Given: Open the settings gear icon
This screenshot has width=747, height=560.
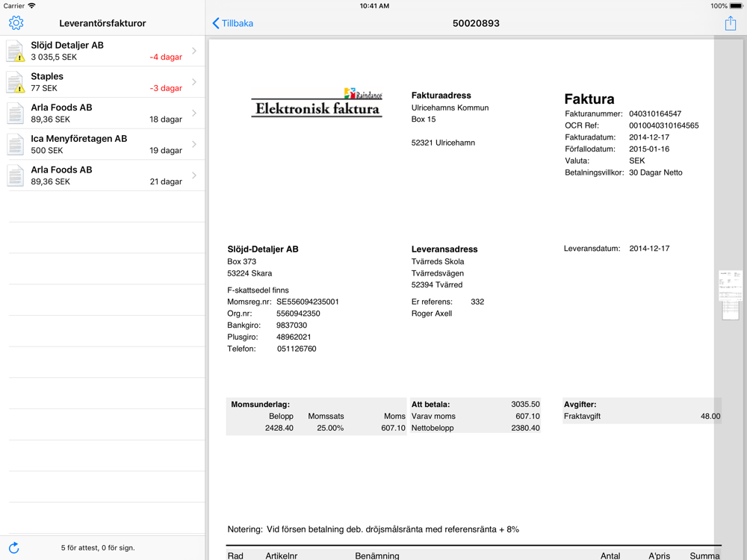Looking at the screenshot, I should (x=16, y=23).
